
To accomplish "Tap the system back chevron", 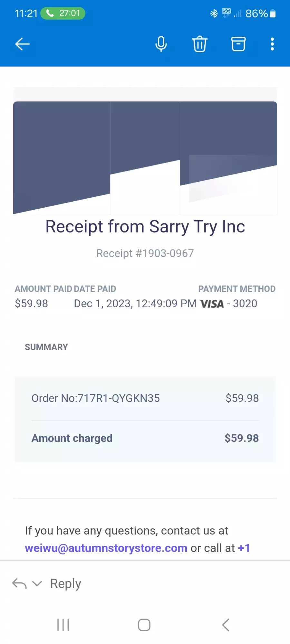I will click(x=226, y=625).
